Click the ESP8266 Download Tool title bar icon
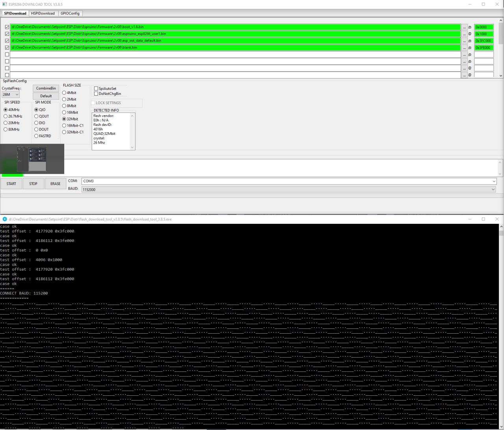This screenshot has width=504, height=430. point(4,4)
